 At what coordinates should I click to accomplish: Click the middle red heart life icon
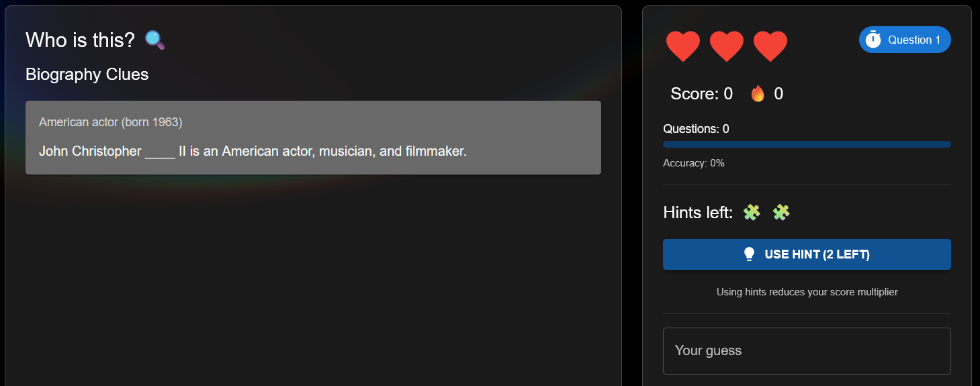pos(727,46)
